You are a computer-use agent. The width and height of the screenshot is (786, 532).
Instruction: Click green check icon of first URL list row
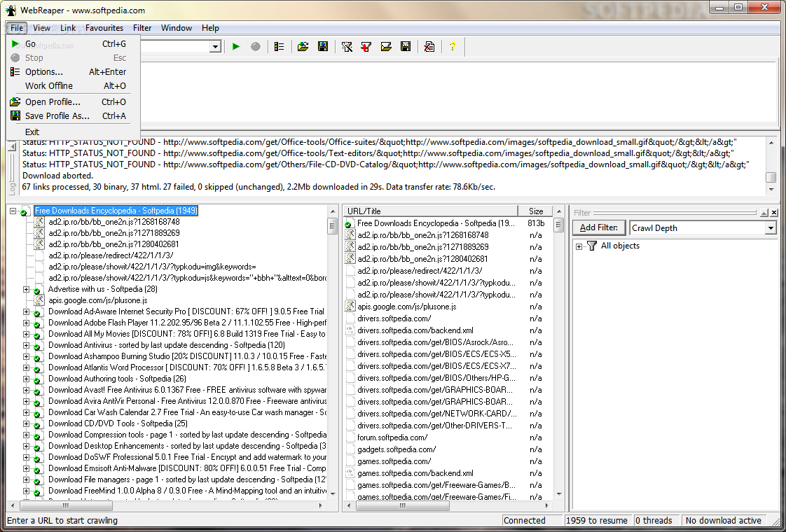pyautogui.click(x=349, y=223)
